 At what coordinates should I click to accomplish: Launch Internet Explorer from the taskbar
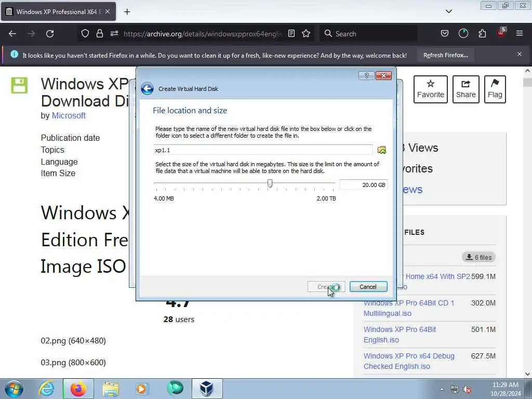pyautogui.click(x=46, y=389)
